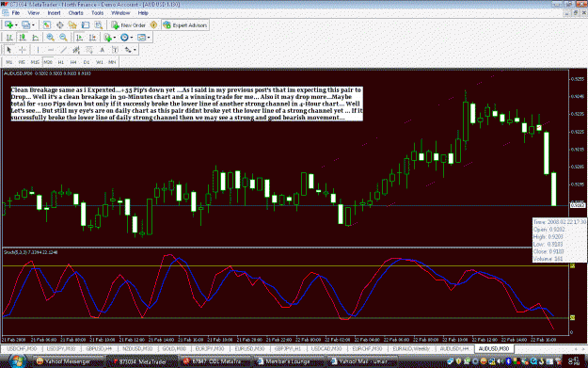Open the Data Window crosshair-box icon
Viewport: 588px width, 368px height.
(x=59, y=25)
